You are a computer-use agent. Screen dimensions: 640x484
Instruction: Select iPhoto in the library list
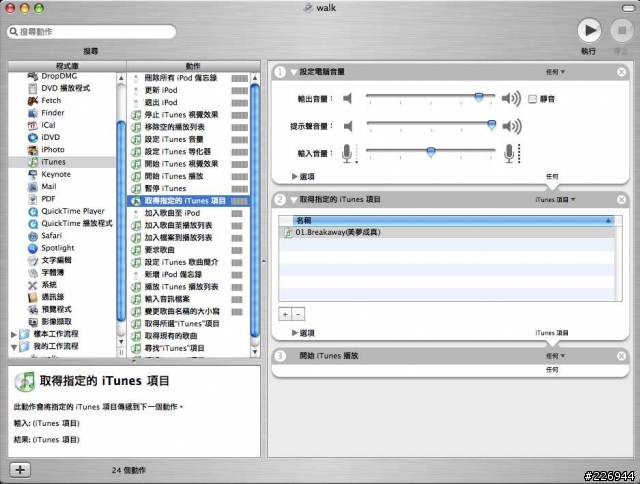pos(53,149)
